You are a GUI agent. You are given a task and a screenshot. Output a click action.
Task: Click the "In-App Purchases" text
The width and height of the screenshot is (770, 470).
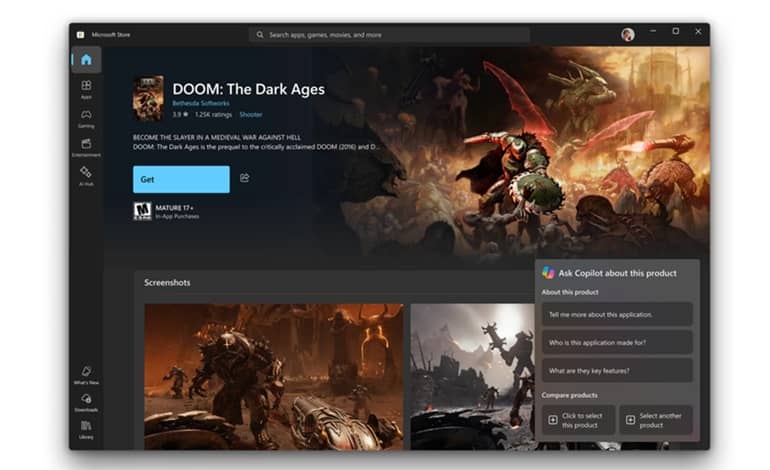click(x=177, y=216)
